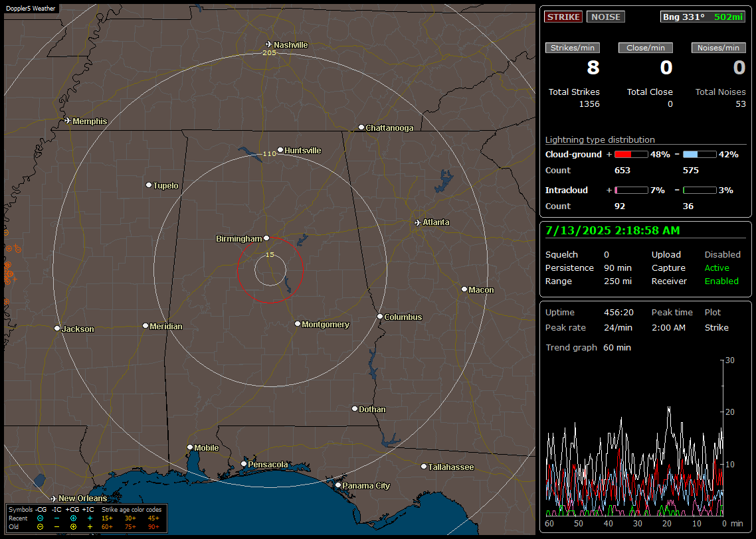Click the Columbus city marker dot
This screenshot has width=756, height=539.
(x=380, y=317)
